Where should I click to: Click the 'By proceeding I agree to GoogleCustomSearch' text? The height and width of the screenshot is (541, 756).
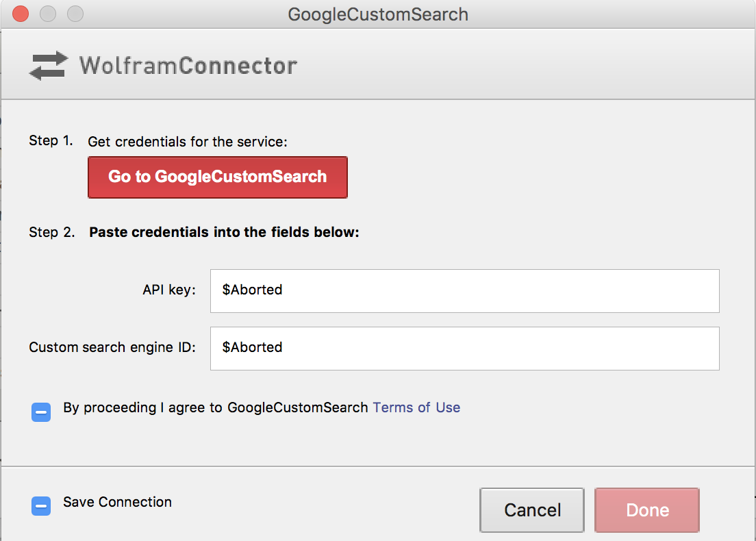[x=216, y=407]
